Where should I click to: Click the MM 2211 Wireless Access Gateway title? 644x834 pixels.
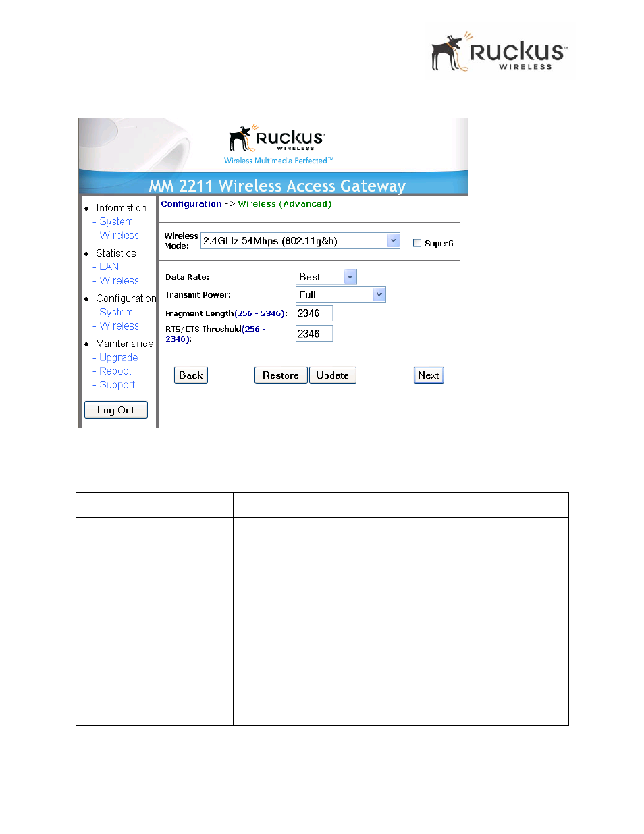277,186
